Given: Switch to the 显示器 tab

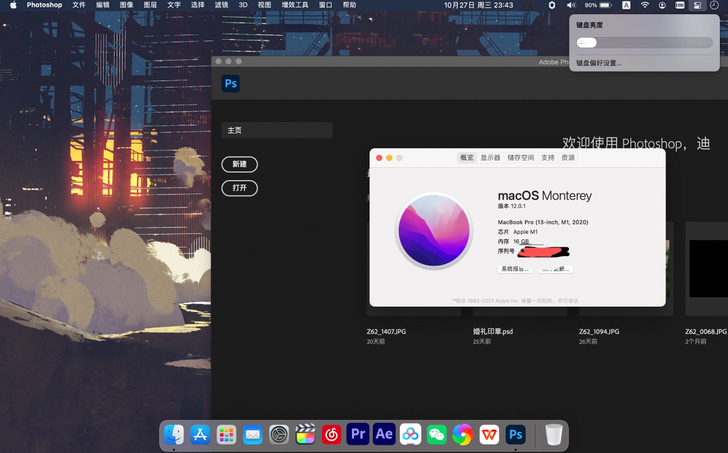Looking at the screenshot, I should click(x=490, y=158).
